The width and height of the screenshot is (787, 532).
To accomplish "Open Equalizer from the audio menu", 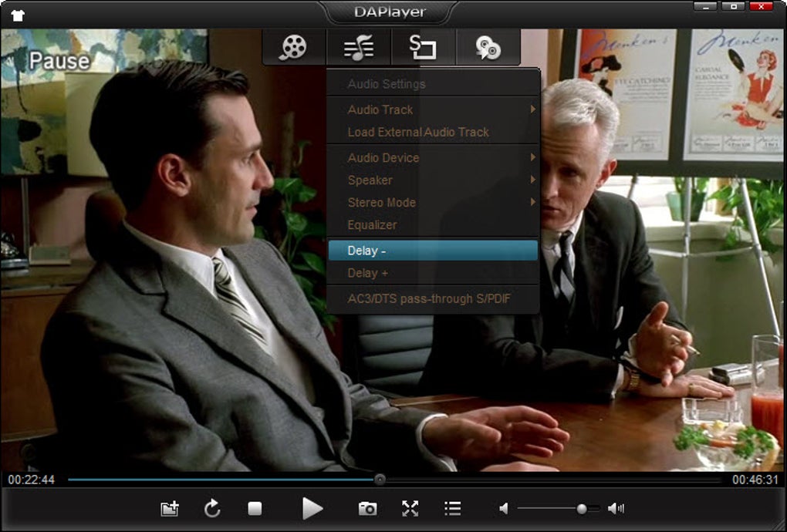I will tap(373, 224).
